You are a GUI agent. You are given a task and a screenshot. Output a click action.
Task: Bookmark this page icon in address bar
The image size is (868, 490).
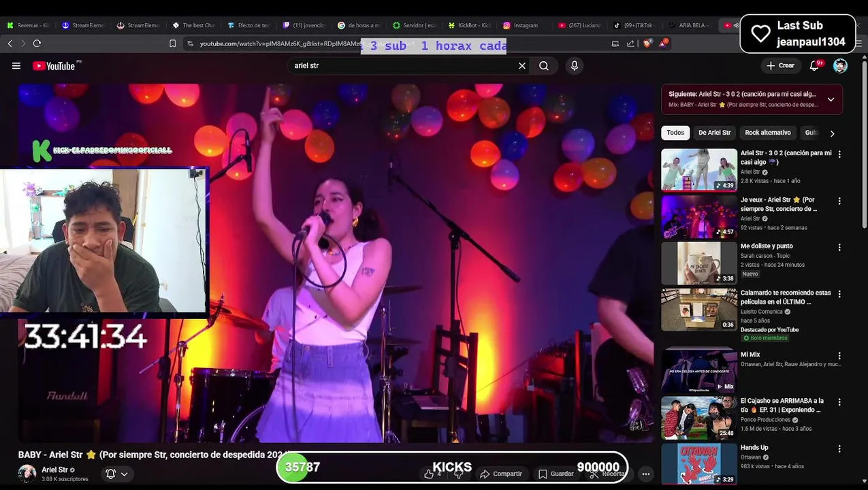pyautogui.click(x=172, y=44)
